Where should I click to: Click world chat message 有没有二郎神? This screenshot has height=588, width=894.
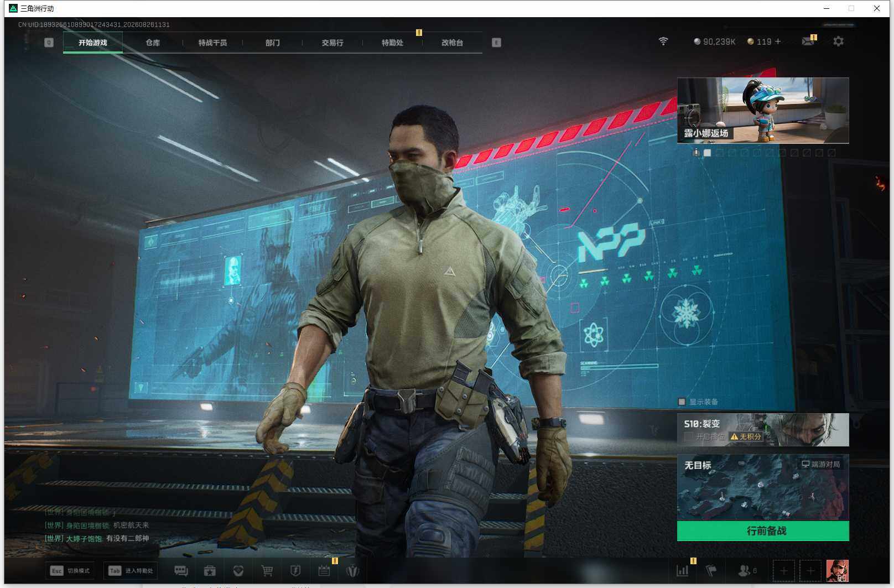coord(127,538)
